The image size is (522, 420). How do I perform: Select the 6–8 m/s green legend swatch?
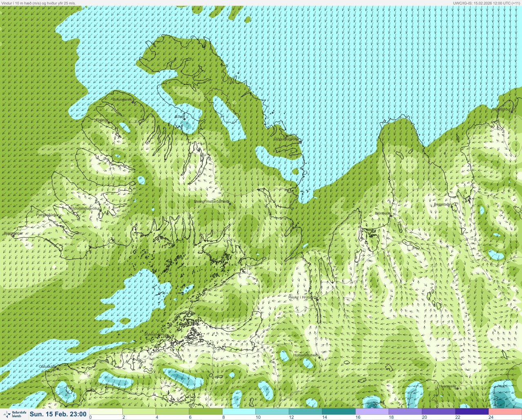point(206,411)
